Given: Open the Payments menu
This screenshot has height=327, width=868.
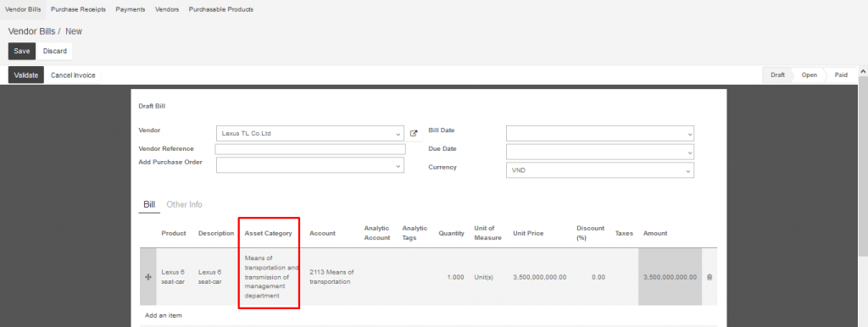Looking at the screenshot, I should (131, 9).
